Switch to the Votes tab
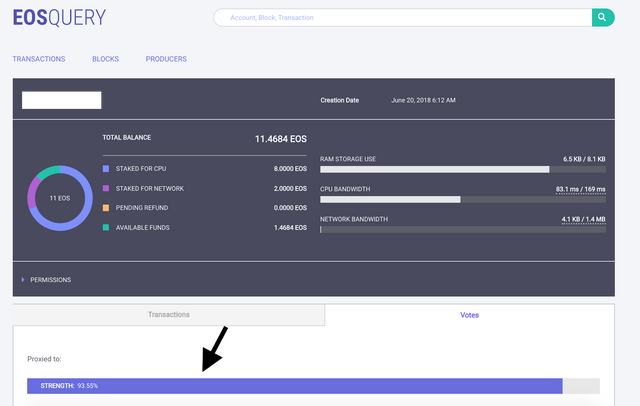 pyautogui.click(x=469, y=315)
